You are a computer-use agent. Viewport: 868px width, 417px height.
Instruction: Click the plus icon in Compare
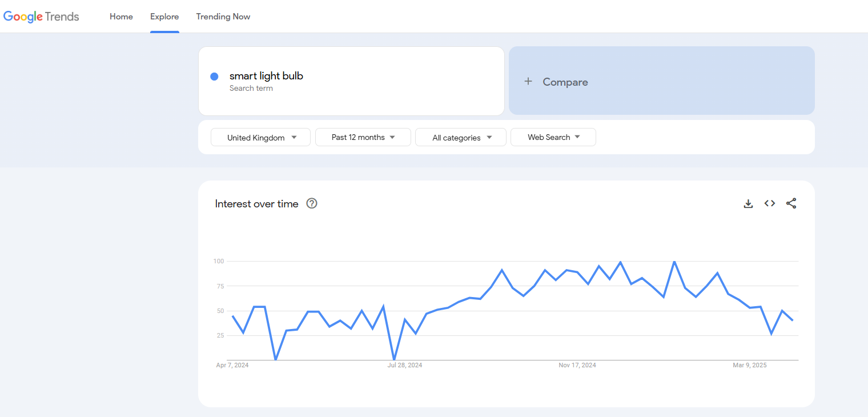click(528, 82)
